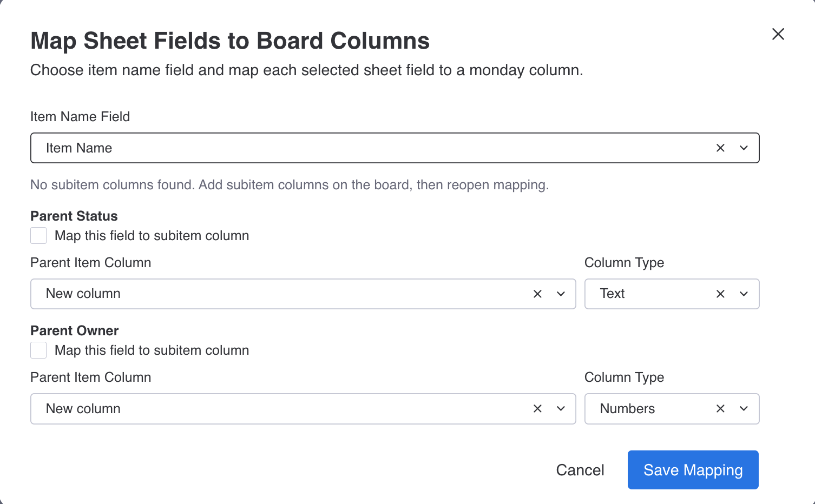This screenshot has height=504, width=815.
Task: Clear Parent Owner parent item column
Action: pos(537,409)
